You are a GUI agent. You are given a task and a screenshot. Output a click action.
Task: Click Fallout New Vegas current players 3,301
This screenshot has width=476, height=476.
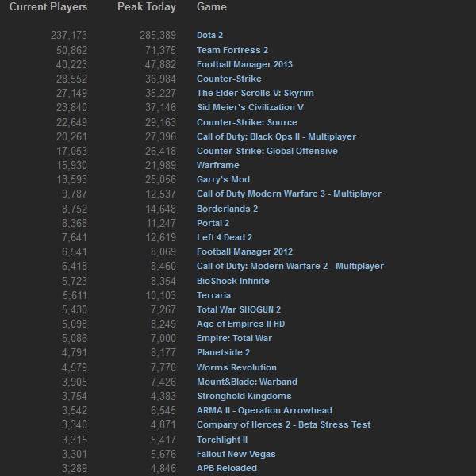point(75,454)
